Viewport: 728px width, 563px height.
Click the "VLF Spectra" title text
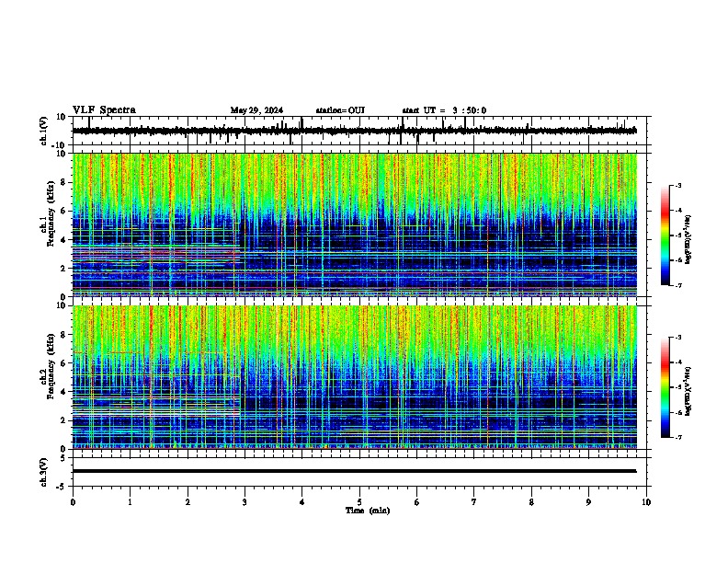[x=104, y=110]
